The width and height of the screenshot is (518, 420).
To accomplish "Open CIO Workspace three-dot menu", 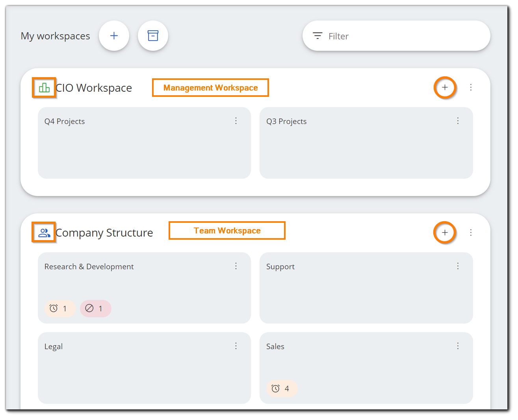I will pos(471,87).
